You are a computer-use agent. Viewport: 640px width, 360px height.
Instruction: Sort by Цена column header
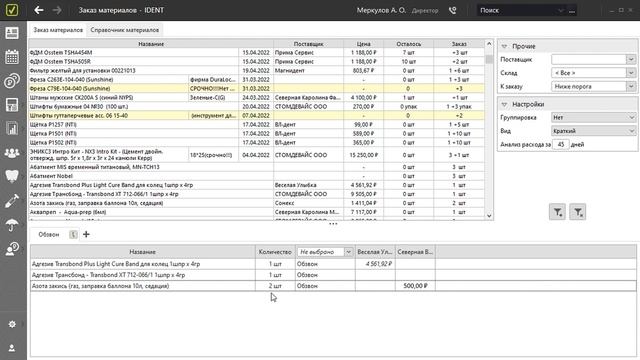coord(363,44)
